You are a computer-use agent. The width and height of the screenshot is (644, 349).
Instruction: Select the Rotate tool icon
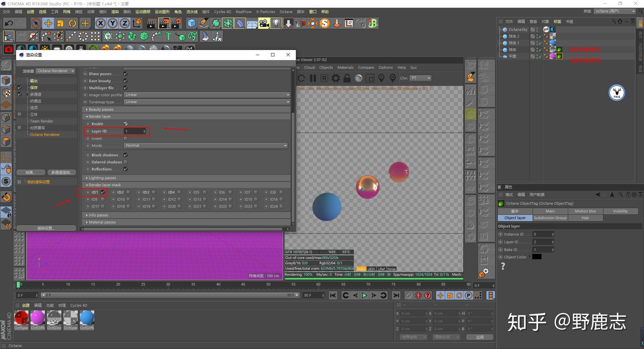[x=72, y=23]
